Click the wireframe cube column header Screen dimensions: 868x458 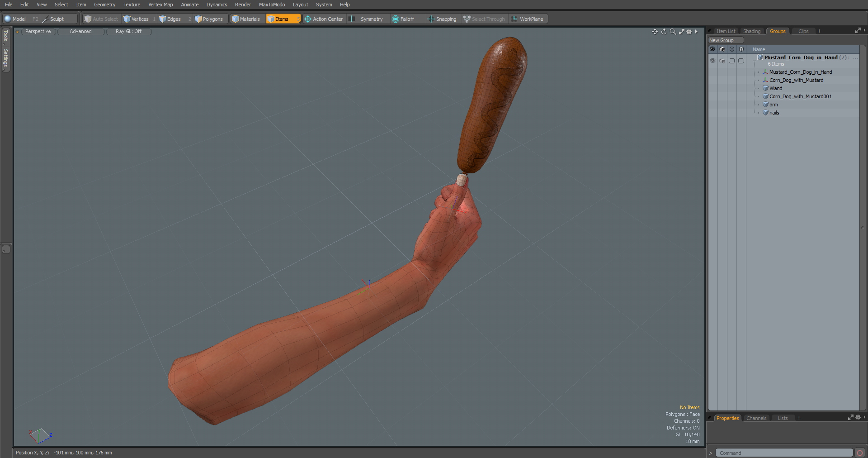tap(732, 49)
